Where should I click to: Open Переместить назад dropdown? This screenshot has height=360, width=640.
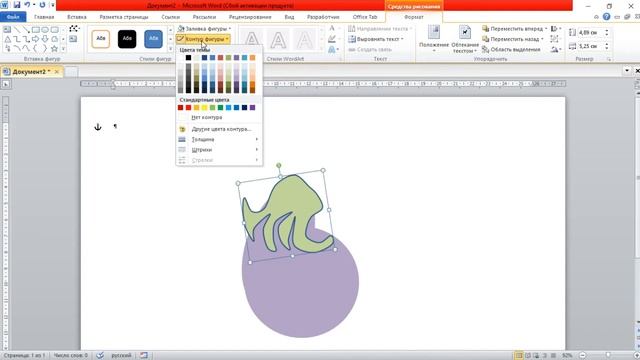coord(513,39)
